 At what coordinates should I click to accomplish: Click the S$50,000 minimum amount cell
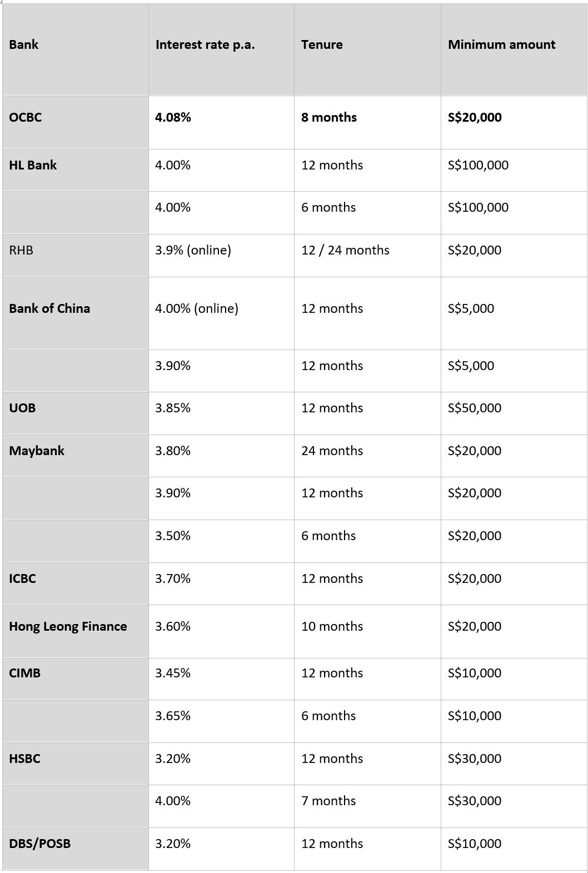coord(514,413)
